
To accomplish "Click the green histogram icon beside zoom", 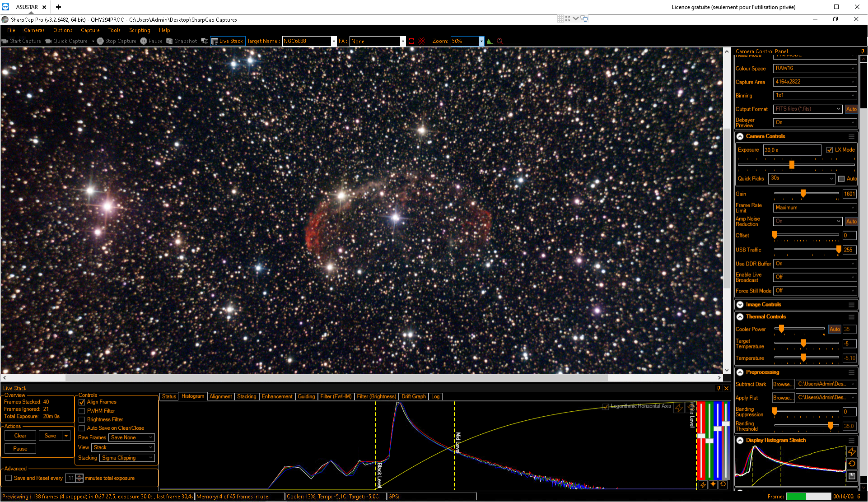I will pos(490,41).
